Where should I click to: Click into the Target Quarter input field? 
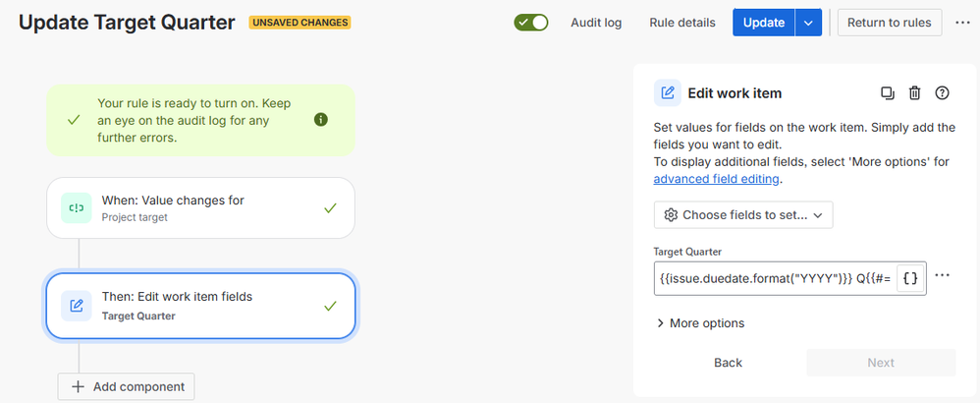coord(775,278)
